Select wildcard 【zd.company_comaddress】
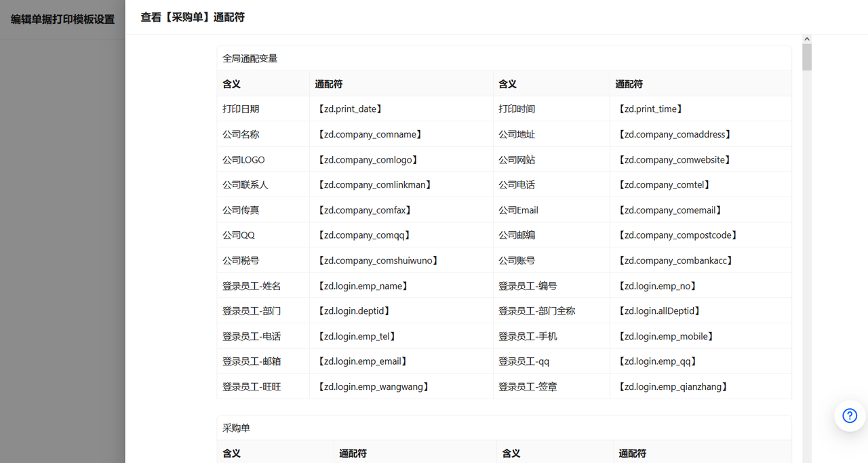 tap(675, 134)
